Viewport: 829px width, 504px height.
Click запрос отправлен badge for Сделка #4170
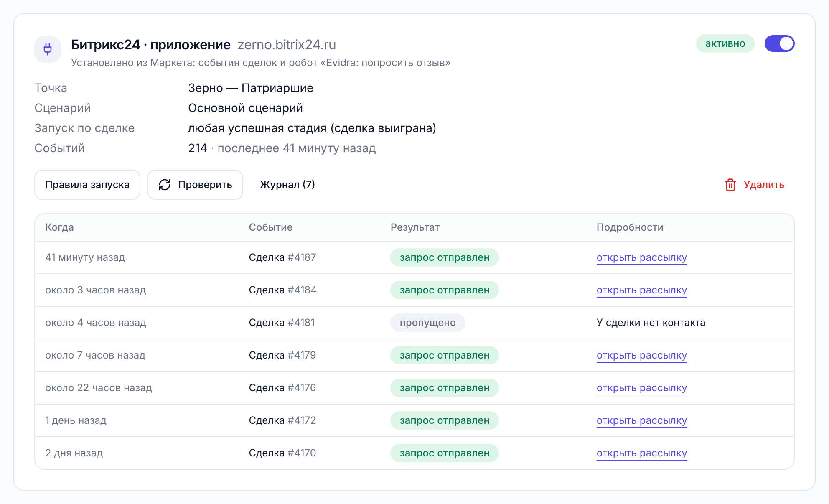coord(444,453)
